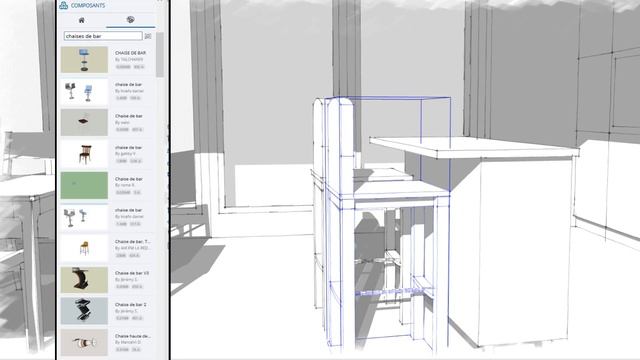
Task: Click the 'chaises de bar' search field
Action: 103,36
